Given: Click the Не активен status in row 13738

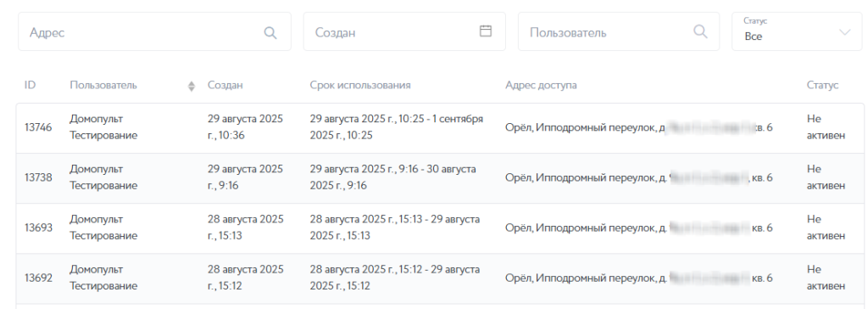Looking at the screenshot, I should tap(826, 177).
